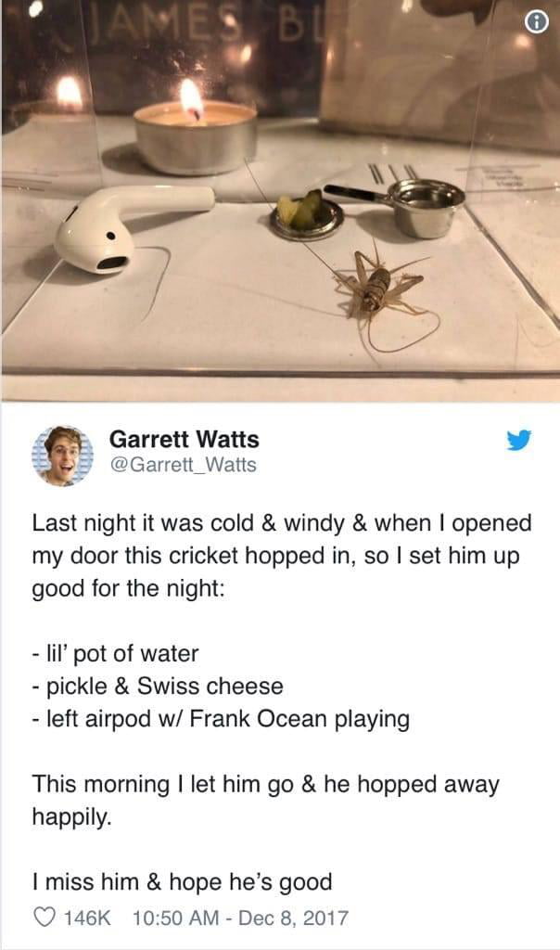Image resolution: width=560 pixels, height=950 pixels.
Task: Click the 146K likes count
Action: 87,918
